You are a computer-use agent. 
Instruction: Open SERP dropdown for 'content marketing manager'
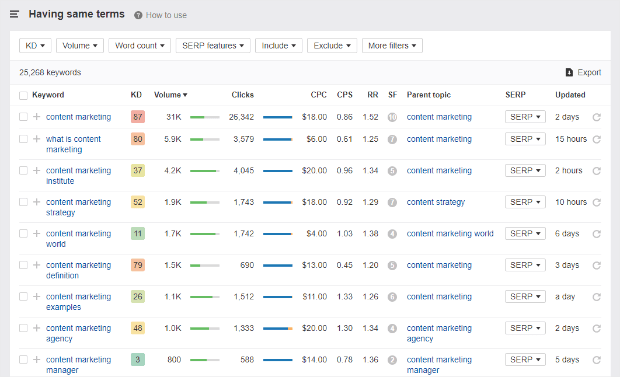click(525, 359)
